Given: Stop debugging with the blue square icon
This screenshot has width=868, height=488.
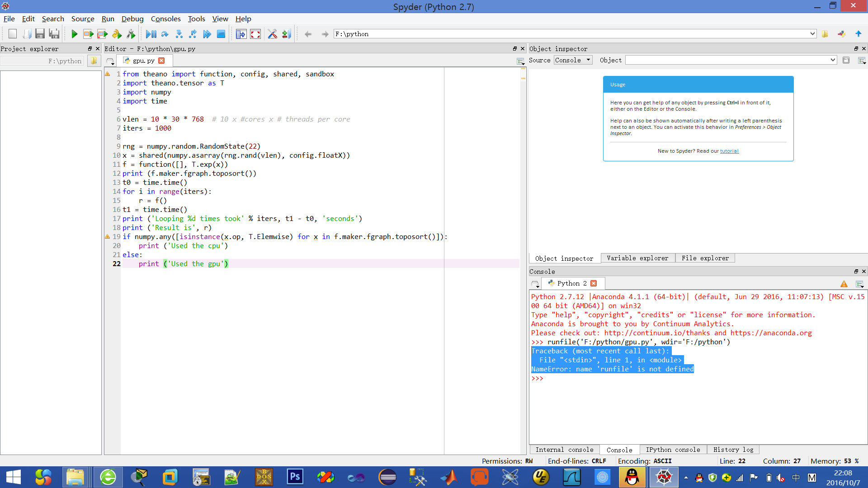Looking at the screenshot, I should tap(221, 34).
